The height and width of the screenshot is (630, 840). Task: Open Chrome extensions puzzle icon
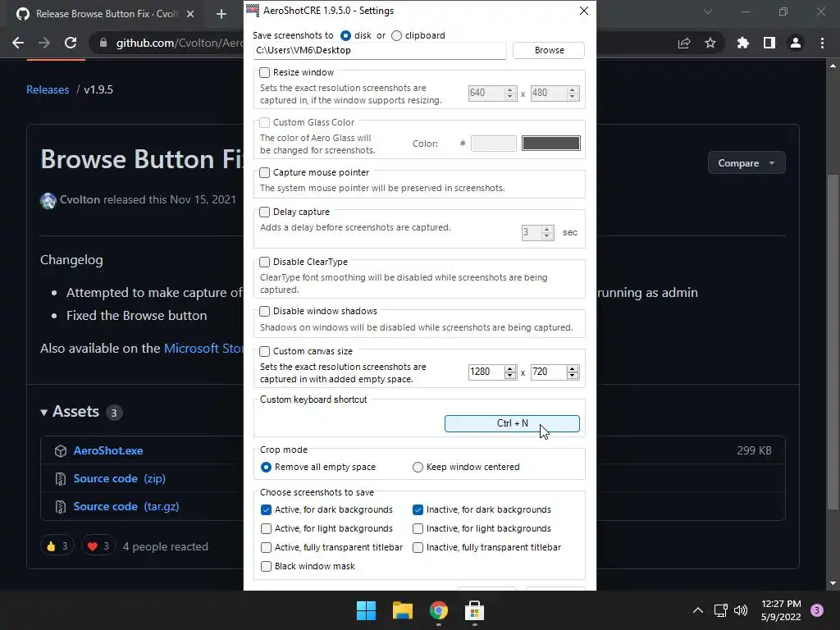coord(742,43)
